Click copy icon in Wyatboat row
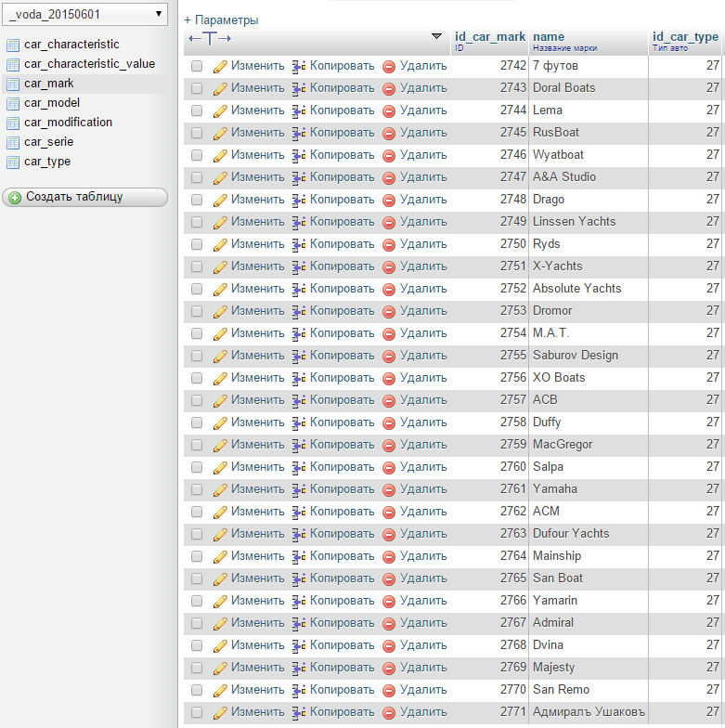The width and height of the screenshot is (725, 728). 299,156
